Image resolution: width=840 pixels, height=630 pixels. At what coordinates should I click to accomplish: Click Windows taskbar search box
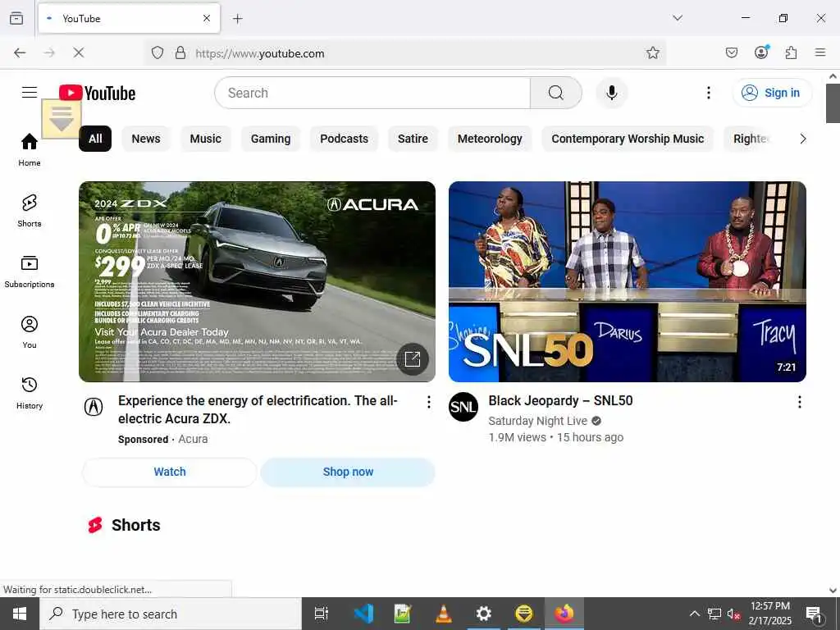point(171,614)
